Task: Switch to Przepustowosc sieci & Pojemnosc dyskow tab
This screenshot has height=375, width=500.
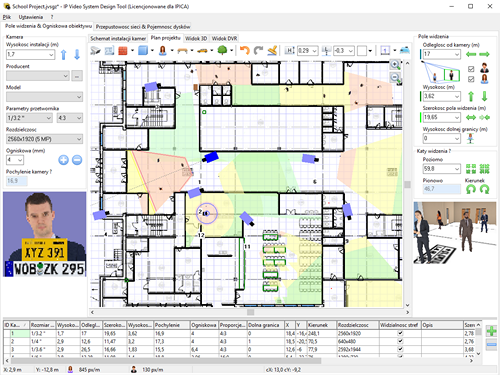Action: click(x=143, y=27)
